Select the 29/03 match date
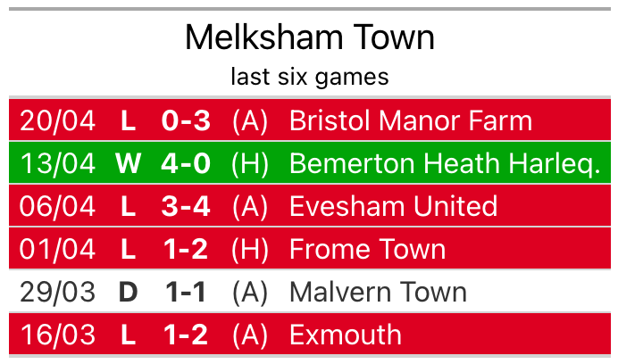The image size is (618, 364). 57,292
